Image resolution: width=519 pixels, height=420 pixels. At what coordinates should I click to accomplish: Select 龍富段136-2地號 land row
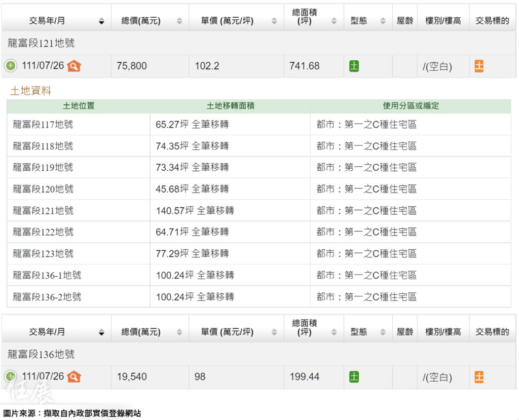[x=47, y=297]
